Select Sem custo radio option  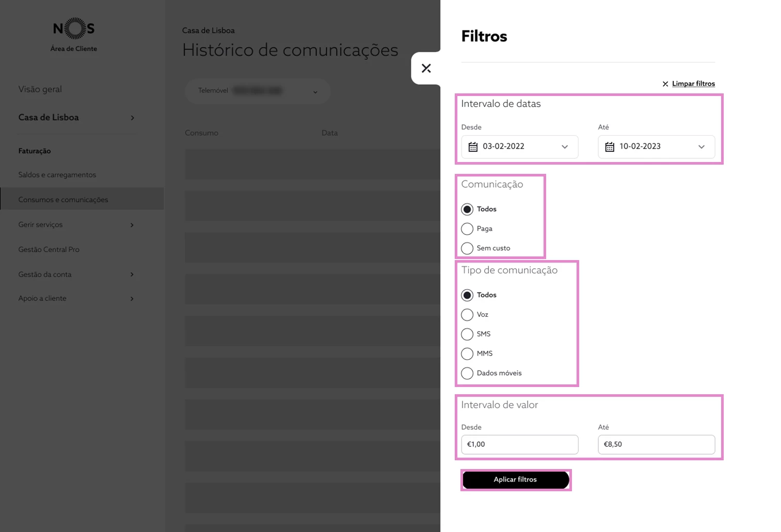click(467, 248)
